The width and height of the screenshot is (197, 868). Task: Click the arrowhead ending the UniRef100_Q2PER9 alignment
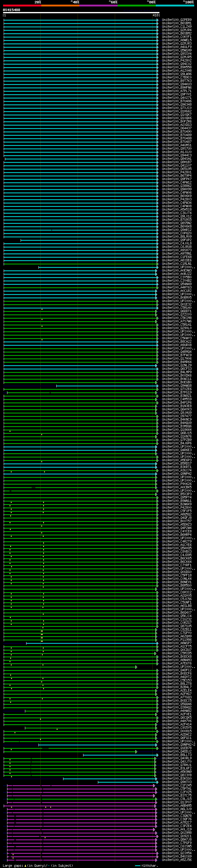pyautogui.click(x=157, y=20)
